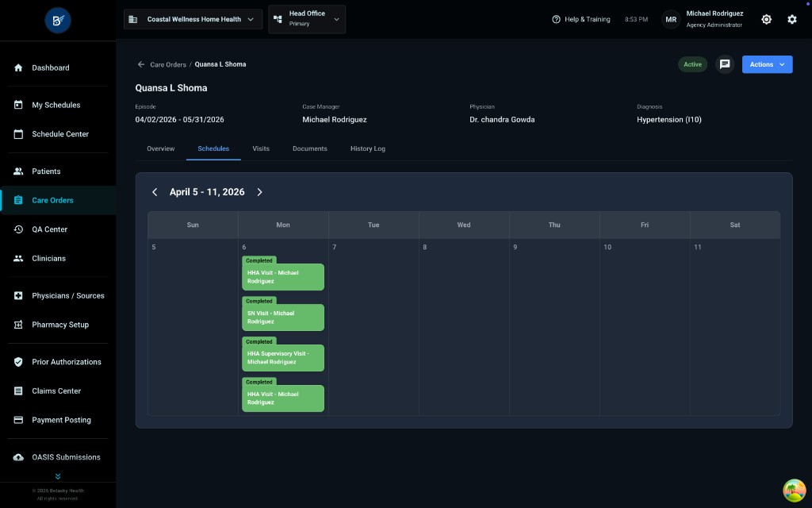Image resolution: width=812 pixels, height=508 pixels.
Task: Open the Visits tab
Action: pyautogui.click(x=260, y=148)
